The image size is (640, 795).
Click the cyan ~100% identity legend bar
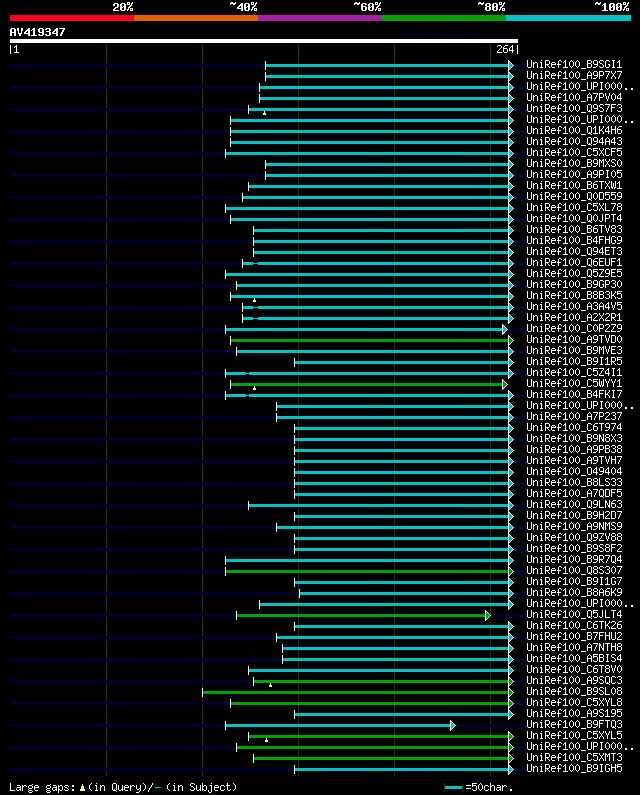point(568,18)
